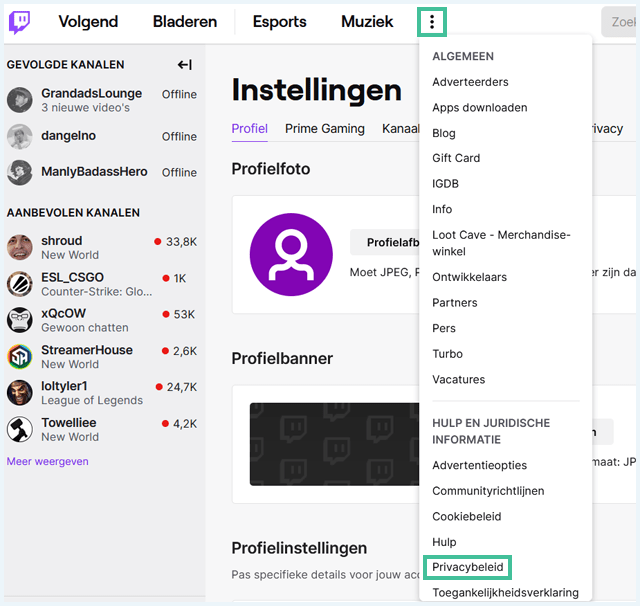The width and height of the screenshot is (640, 606).
Task: Click 'Counter-Strike: Glo...' under ESL_CSGO
Action: 97,291
